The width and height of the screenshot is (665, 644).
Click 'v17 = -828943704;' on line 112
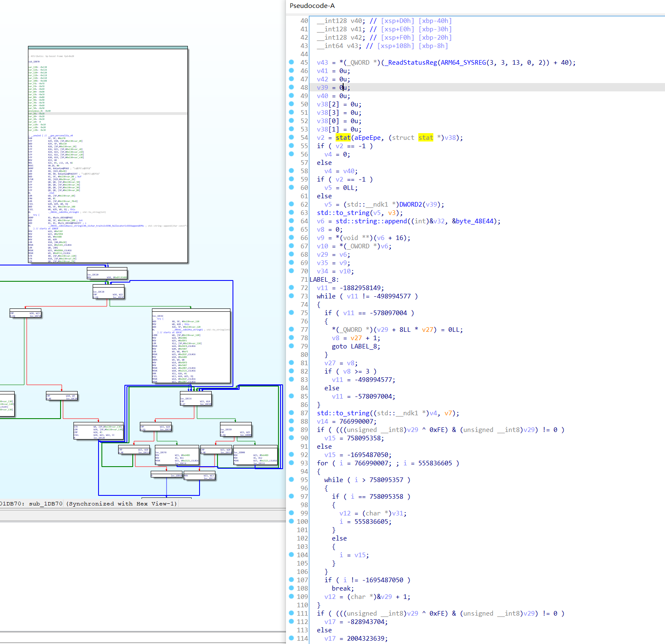(x=356, y=622)
